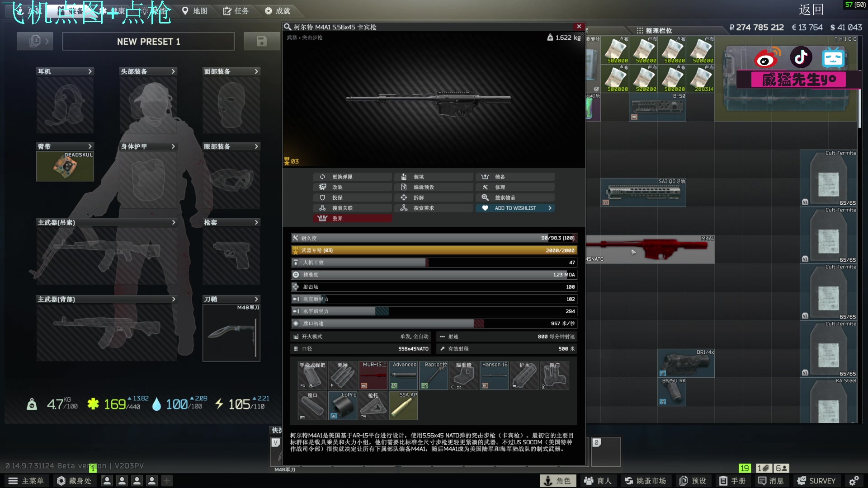Select the DEADSKUL armband item
The height and width of the screenshot is (488, 868).
[x=65, y=166]
